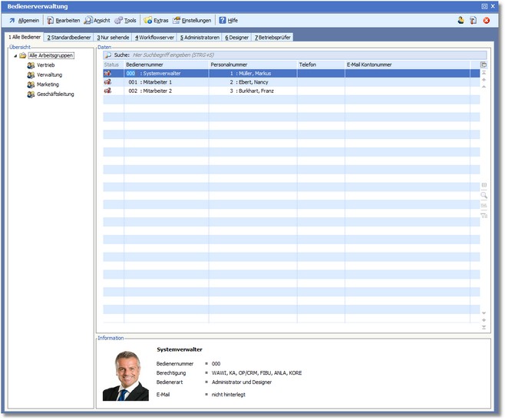Viewport: 505px width, 420px height.
Task: Click into the Suche search field
Action: (299, 55)
